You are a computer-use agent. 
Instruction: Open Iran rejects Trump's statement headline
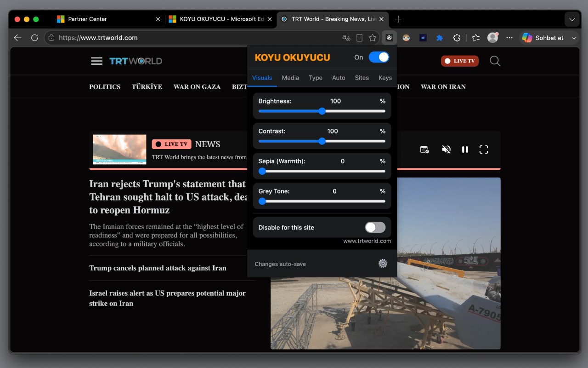[x=169, y=197]
